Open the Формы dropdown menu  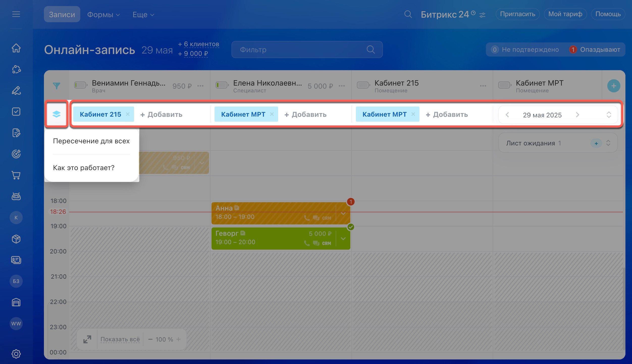103,15
